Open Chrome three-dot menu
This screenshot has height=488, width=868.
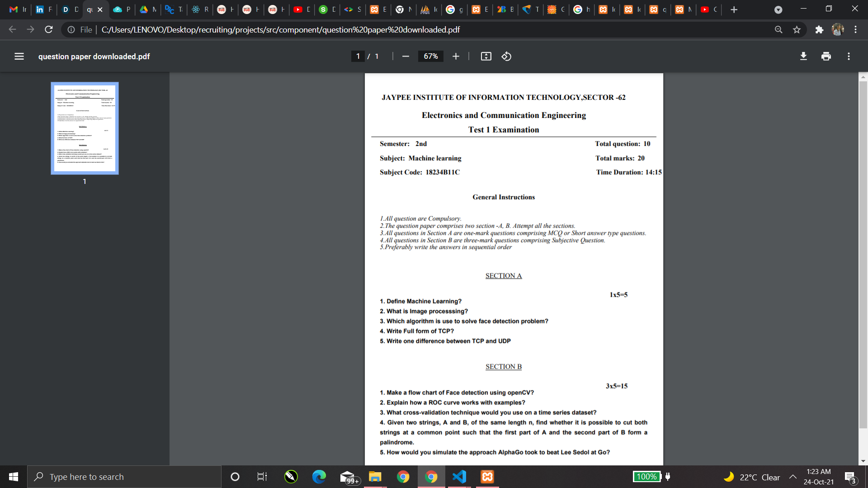coord(855,30)
